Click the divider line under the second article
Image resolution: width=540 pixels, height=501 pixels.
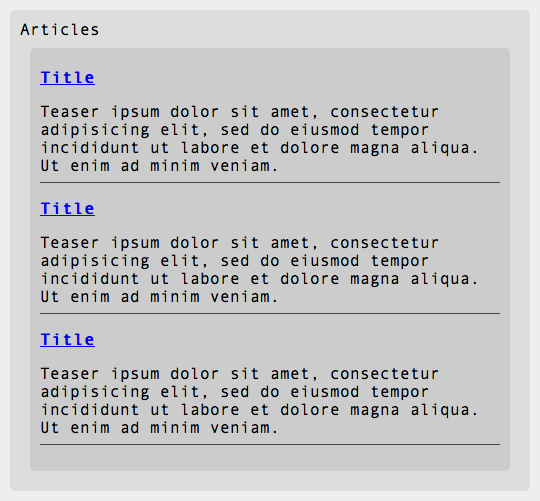tap(270, 313)
